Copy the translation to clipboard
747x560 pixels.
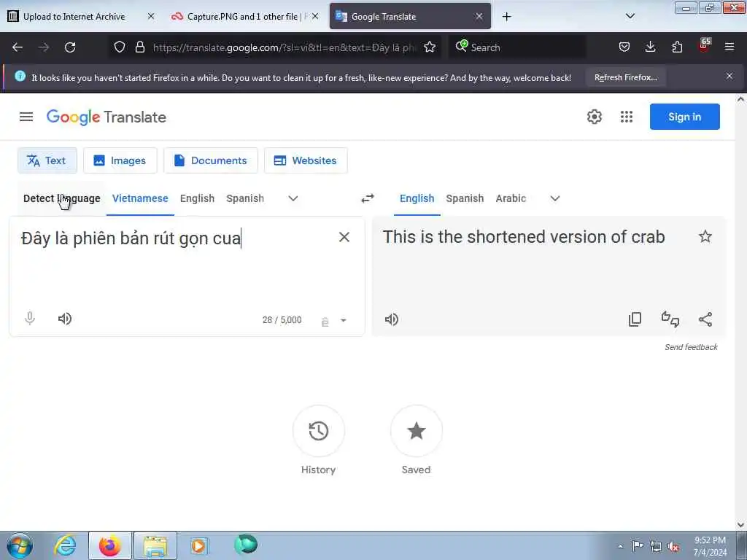635,319
